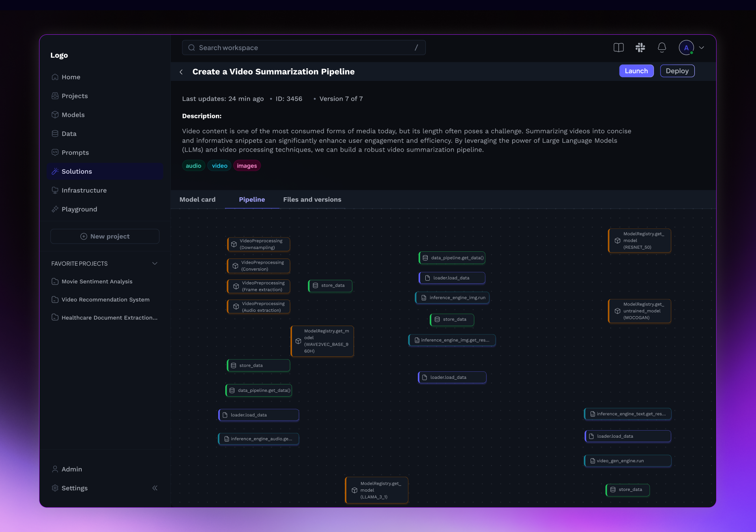The image size is (756, 532).
Task: Collapse the sidebar with double-chevron icon
Action: tap(155, 488)
